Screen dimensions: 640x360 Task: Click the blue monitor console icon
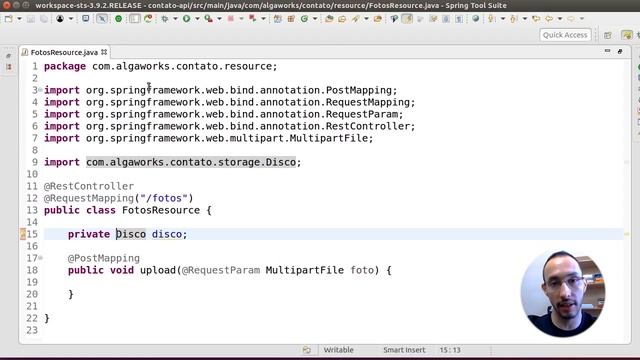[x=85, y=18]
